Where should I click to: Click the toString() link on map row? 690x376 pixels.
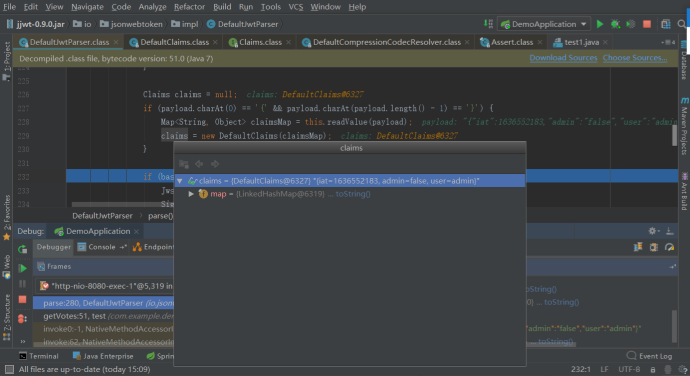tap(353, 194)
